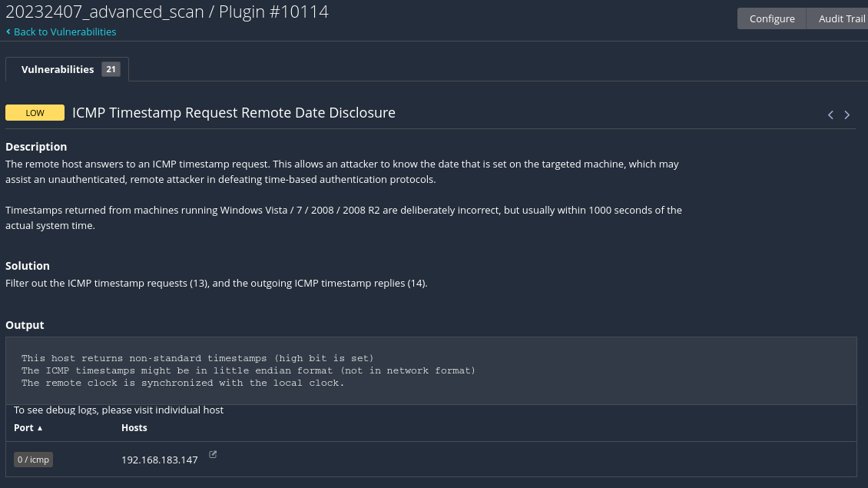Click the ICMP Timestamp Request vulnerability title
The image size is (868, 488).
[x=234, y=113]
